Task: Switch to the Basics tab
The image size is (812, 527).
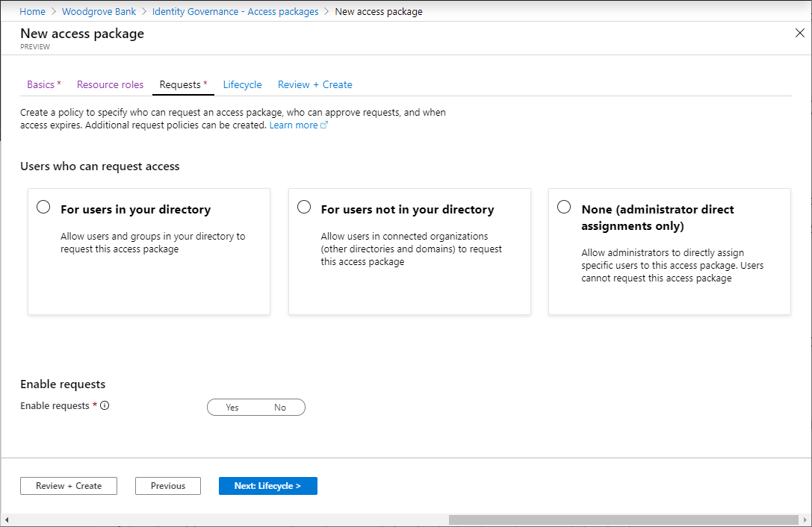Action: coord(43,84)
